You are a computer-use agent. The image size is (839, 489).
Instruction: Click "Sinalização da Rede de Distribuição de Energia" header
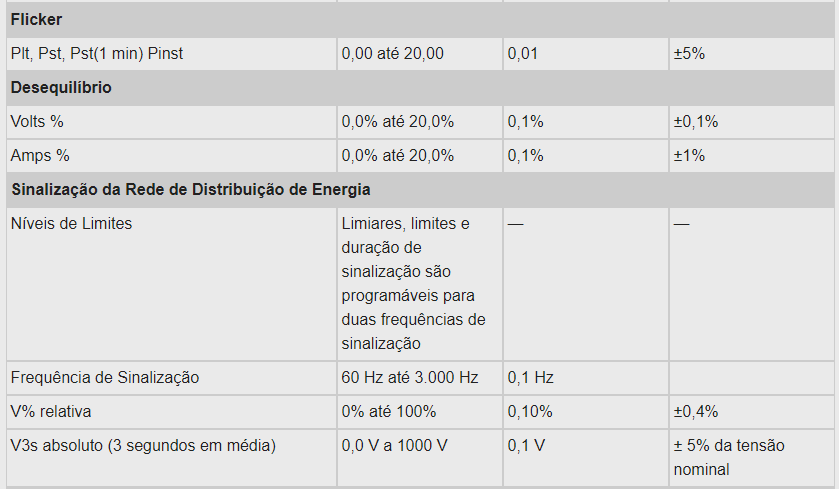pos(190,190)
